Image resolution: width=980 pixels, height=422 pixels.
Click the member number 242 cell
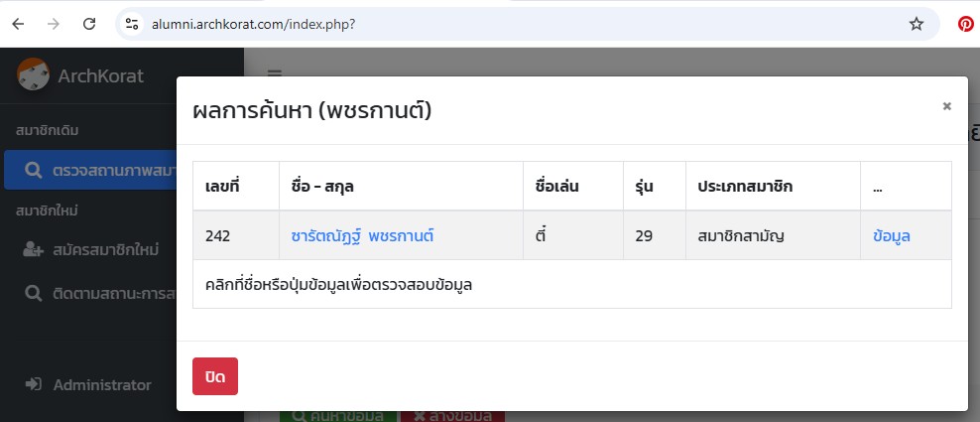pyautogui.click(x=218, y=236)
